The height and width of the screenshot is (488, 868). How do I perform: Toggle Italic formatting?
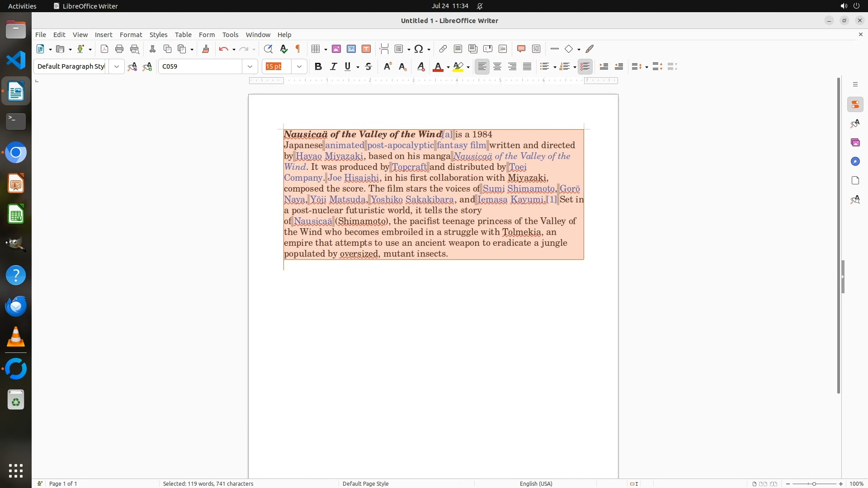tap(333, 67)
